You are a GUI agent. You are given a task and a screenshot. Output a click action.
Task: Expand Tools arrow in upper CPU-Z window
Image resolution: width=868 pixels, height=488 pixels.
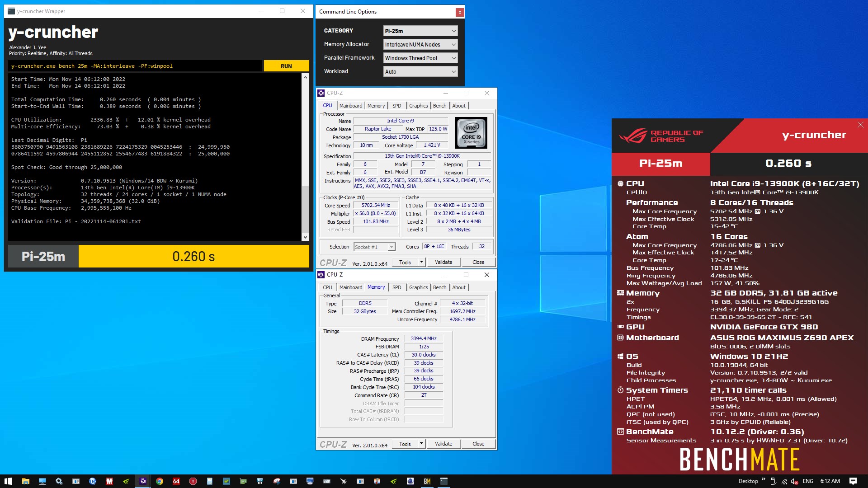pos(421,262)
